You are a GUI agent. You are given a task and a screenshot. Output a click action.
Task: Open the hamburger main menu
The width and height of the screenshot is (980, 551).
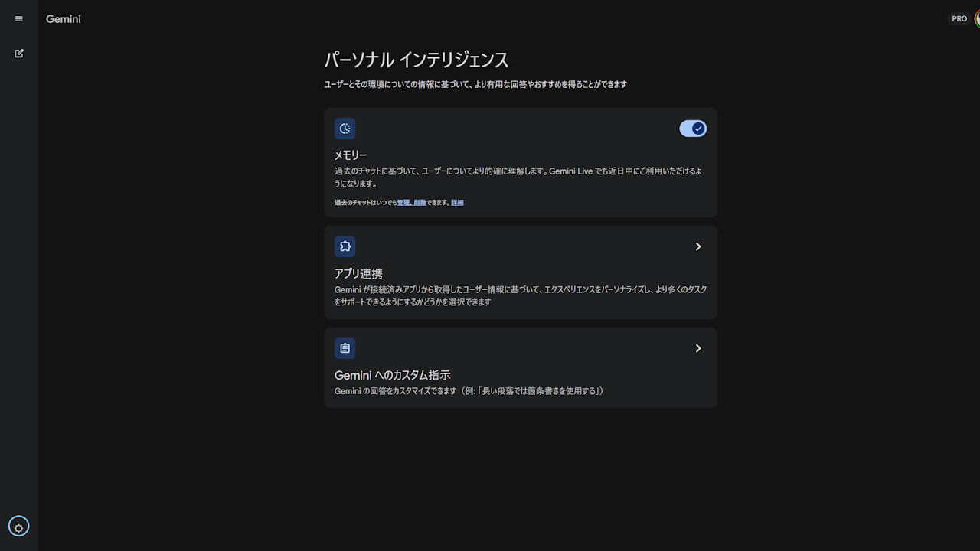[19, 19]
